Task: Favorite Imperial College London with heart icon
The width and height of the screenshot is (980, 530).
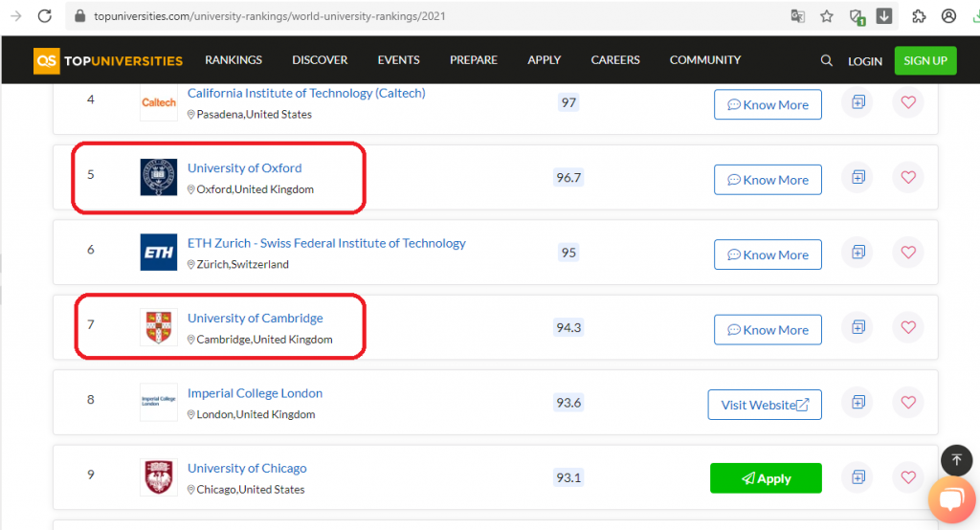Action: coord(908,402)
